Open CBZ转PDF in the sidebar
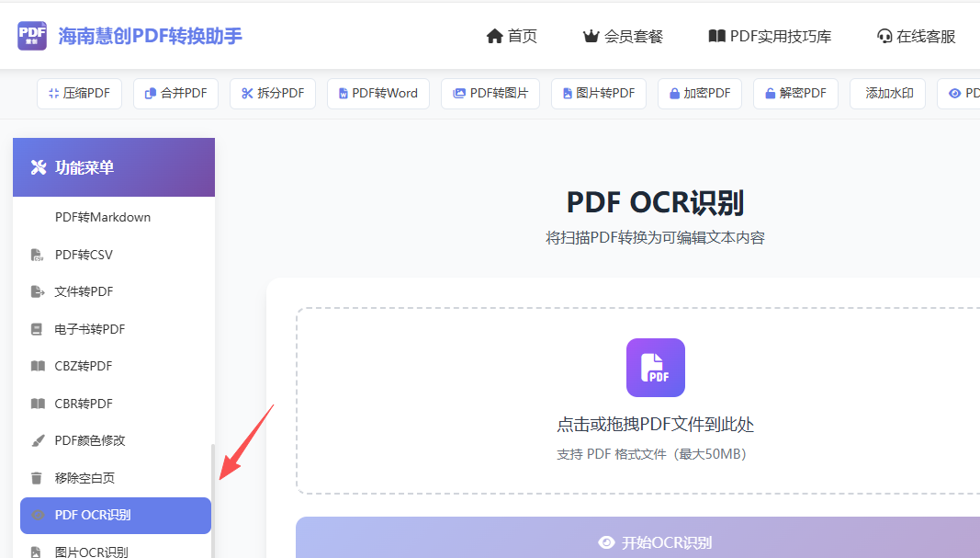980x558 pixels. (114, 366)
